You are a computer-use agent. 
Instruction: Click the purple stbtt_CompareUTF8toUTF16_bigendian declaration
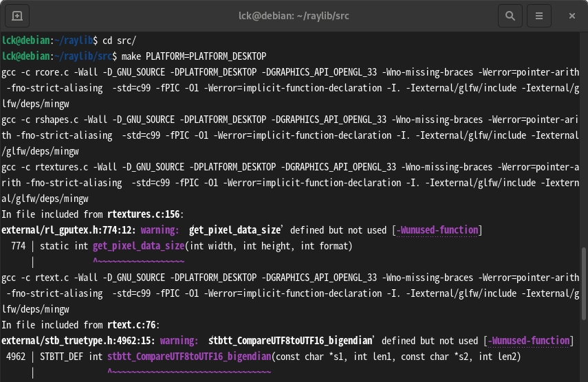[x=189, y=357]
